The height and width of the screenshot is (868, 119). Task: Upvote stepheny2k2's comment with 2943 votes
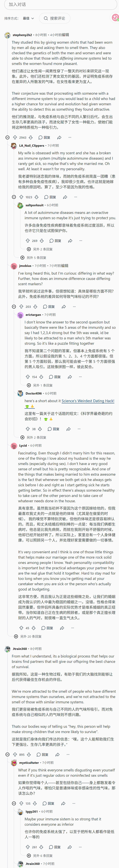(x=15, y=137)
